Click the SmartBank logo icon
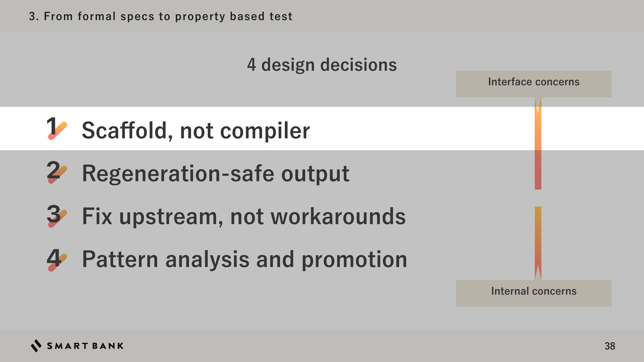644x362 pixels. (x=36, y=346)
